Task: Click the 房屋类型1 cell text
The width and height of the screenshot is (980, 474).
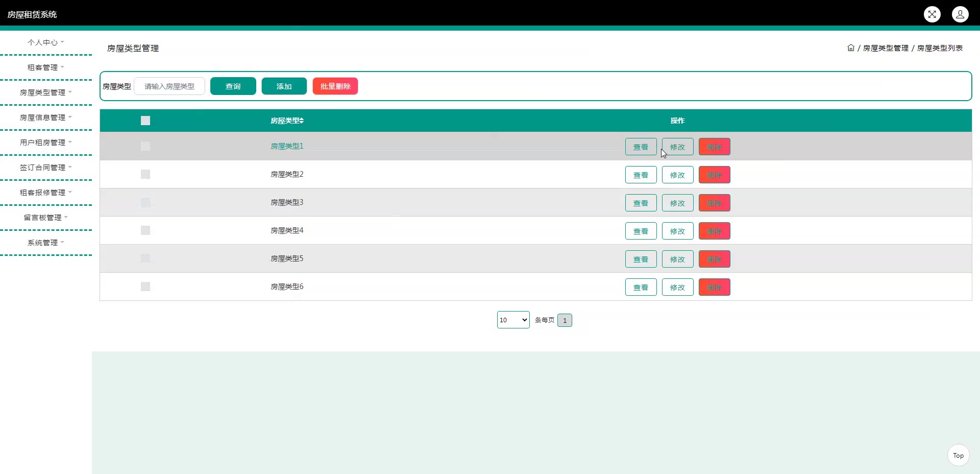Action: [287, 146]
